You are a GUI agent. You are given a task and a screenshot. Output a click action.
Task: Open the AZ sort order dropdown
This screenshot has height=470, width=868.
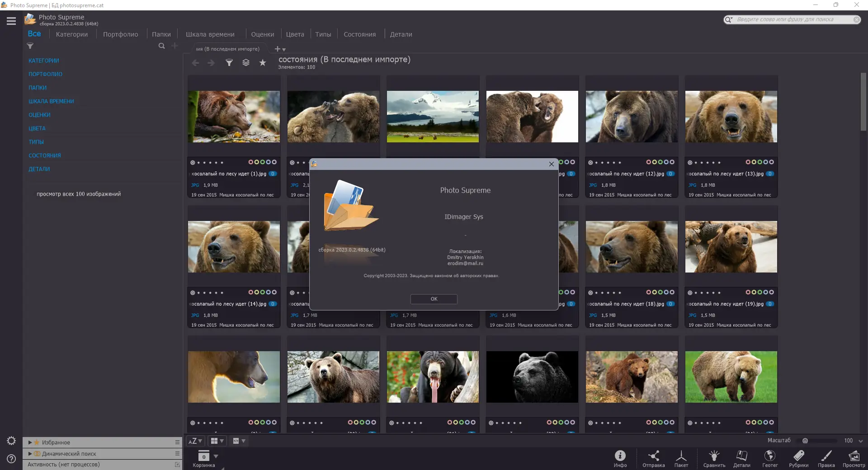pyautogui.click(x=195, y=441)
